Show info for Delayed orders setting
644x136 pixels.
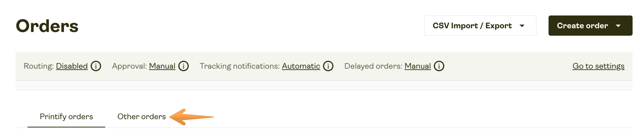pos(439,66)
